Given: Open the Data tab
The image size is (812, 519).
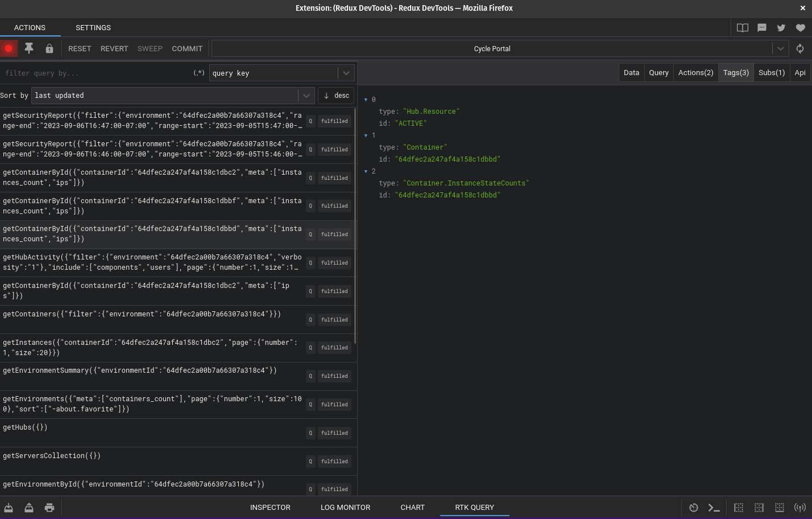Looking at the screenshot, I should tap(631, 73).
